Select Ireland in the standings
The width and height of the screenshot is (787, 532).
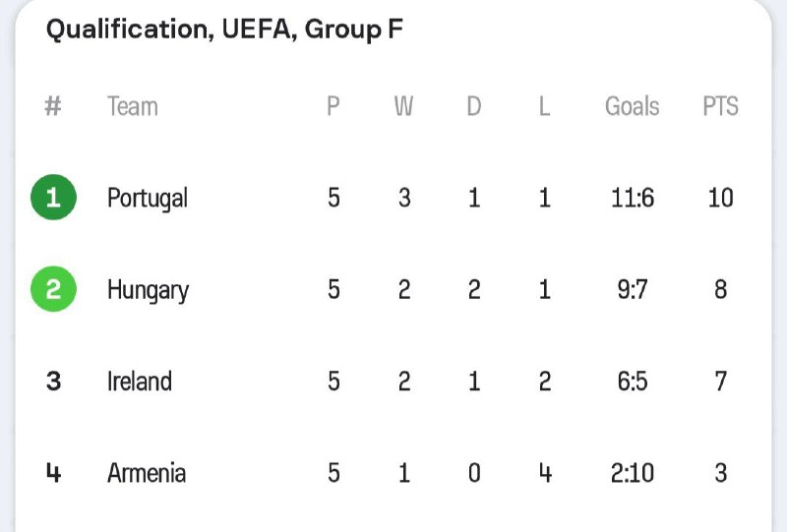(x=139, y=382)
